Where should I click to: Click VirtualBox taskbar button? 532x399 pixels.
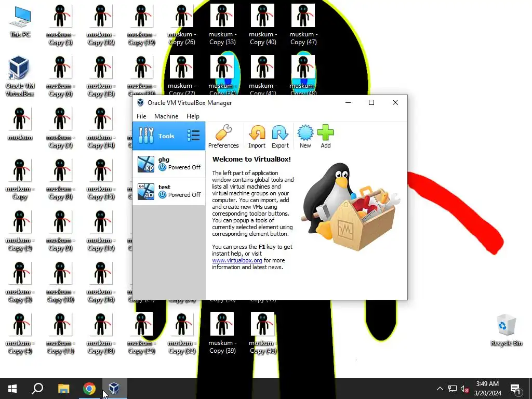coord(114,389)
